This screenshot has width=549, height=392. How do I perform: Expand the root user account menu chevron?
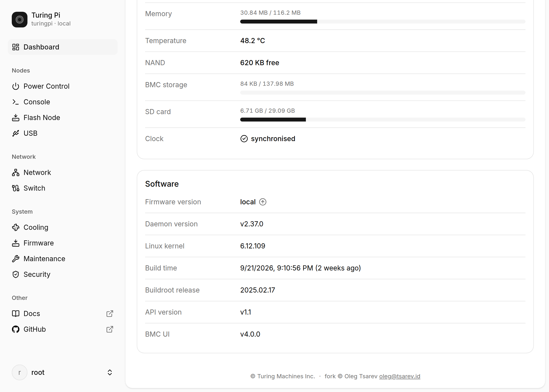[x=110, y=372]
